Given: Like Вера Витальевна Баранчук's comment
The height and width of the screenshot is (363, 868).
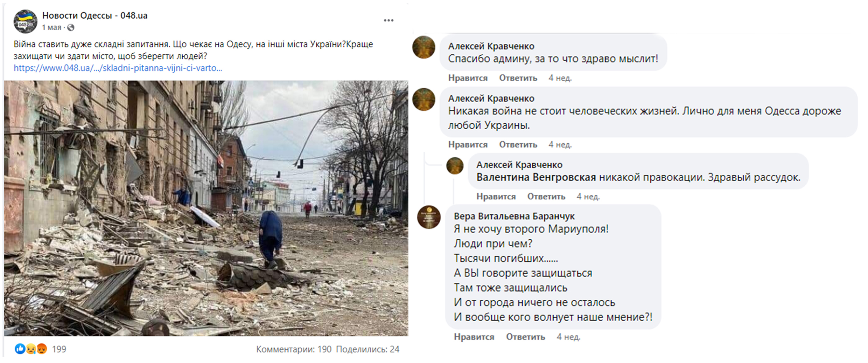Looking at the screenshot, I should (474, 337).
